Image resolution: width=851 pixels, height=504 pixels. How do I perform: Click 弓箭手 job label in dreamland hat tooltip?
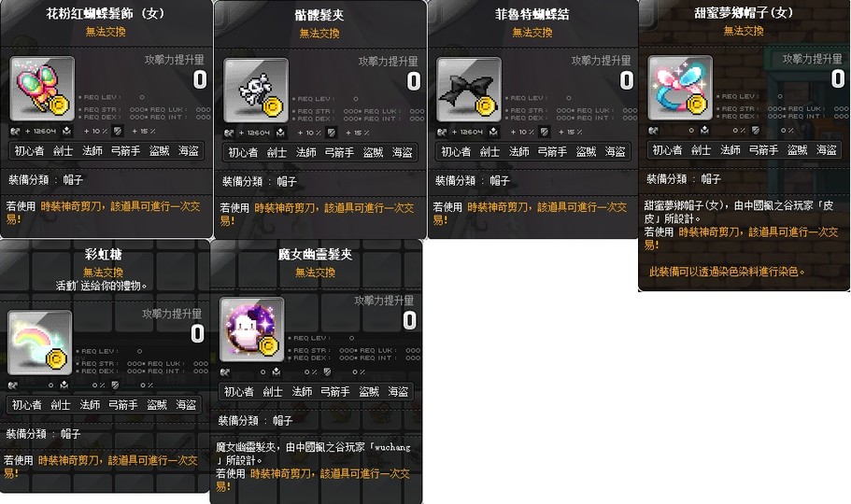point(763,149)
